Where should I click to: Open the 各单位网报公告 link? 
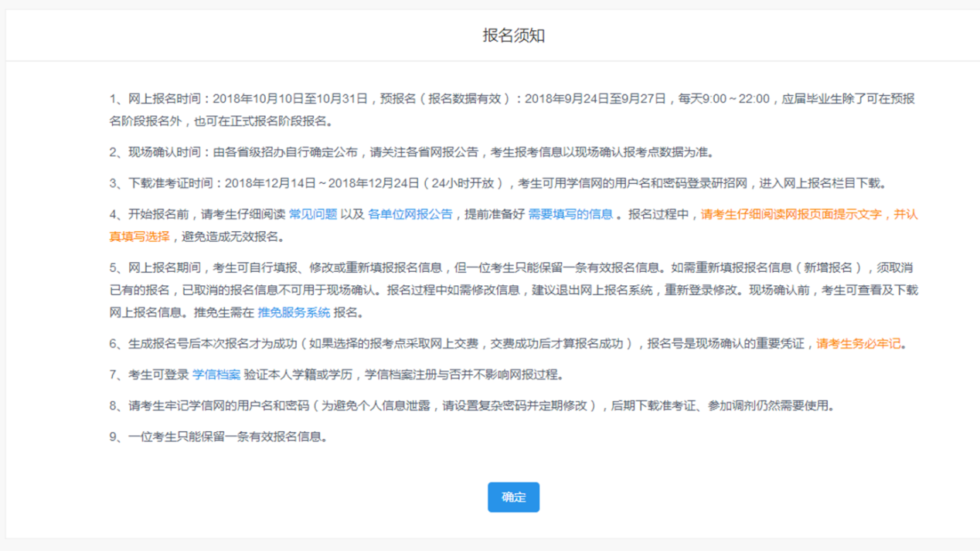[x=410, y=214]
